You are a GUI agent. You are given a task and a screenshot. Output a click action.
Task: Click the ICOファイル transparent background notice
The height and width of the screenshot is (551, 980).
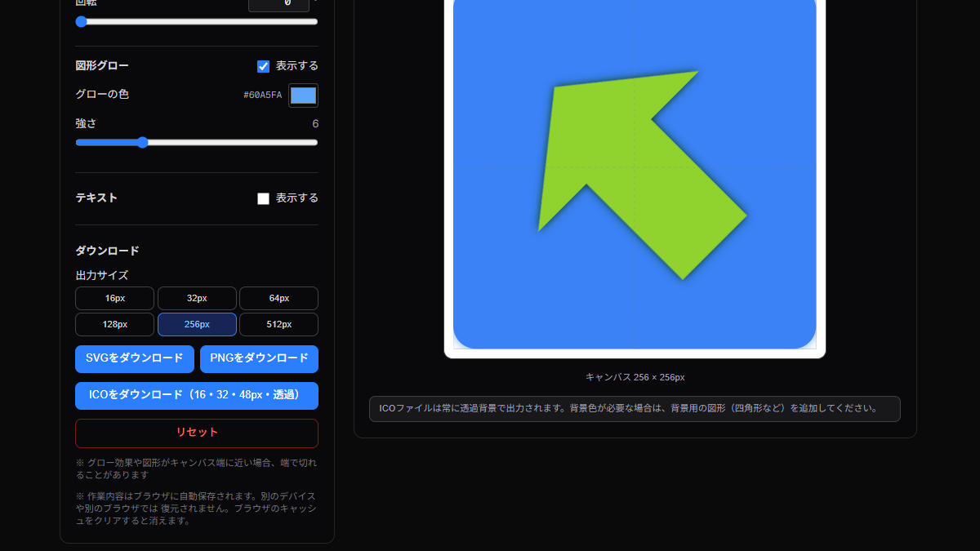click(x=635, y=409)
